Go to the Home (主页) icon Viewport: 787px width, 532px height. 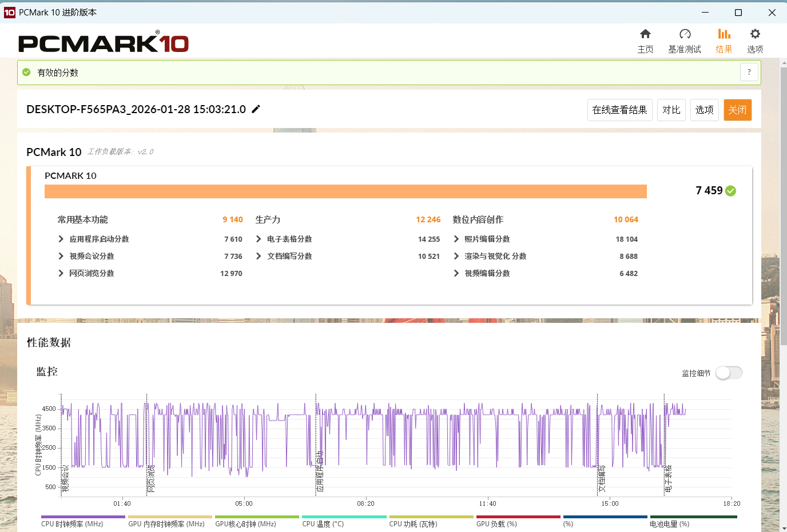[x=645, y=34]
